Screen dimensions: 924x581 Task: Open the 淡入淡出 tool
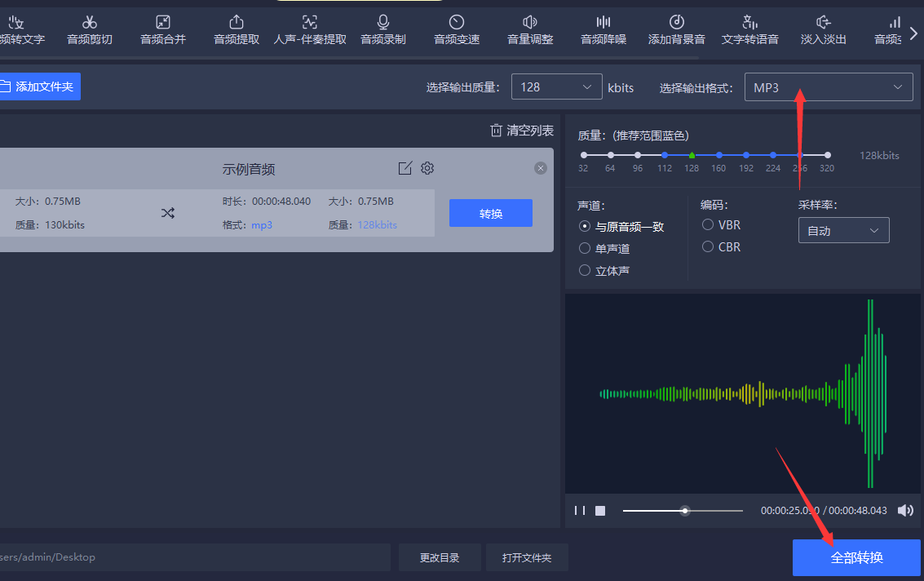[823, 30]
